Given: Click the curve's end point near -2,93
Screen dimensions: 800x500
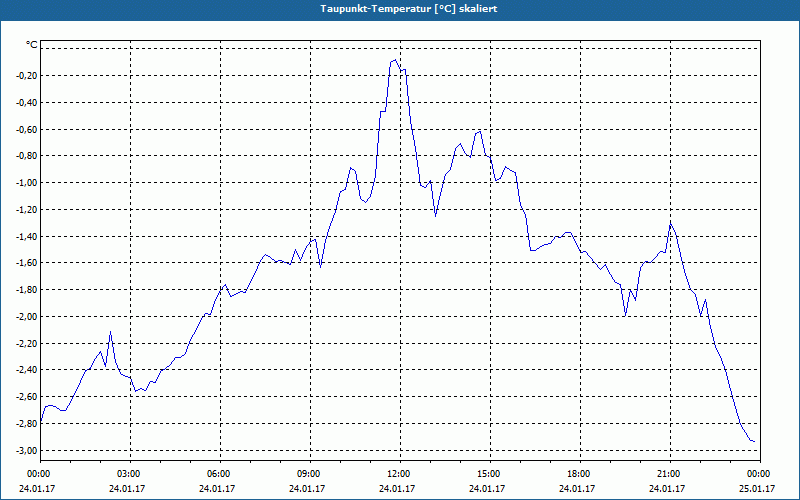Looking at the screenshot, I should (x=754, y=441).
